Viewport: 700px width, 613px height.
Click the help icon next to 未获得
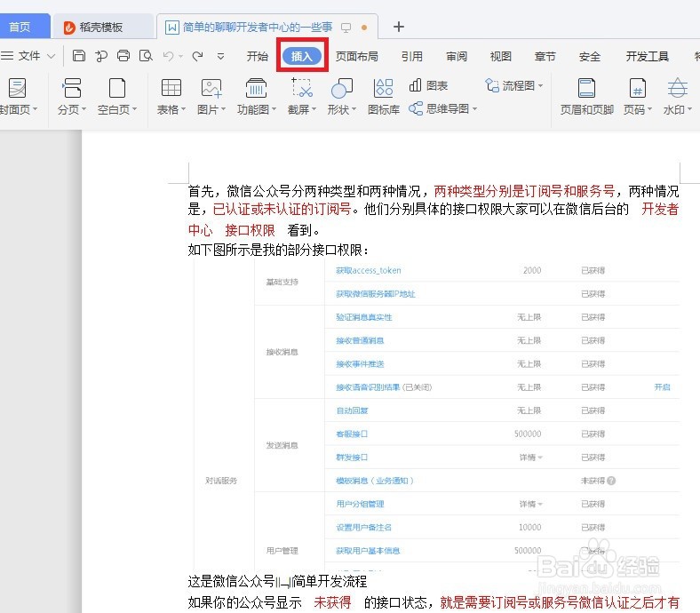611,481
